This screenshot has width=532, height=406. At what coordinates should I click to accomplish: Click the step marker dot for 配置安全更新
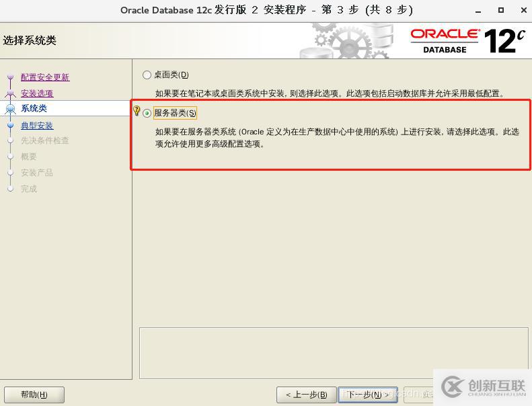click(x=10, y=78)
